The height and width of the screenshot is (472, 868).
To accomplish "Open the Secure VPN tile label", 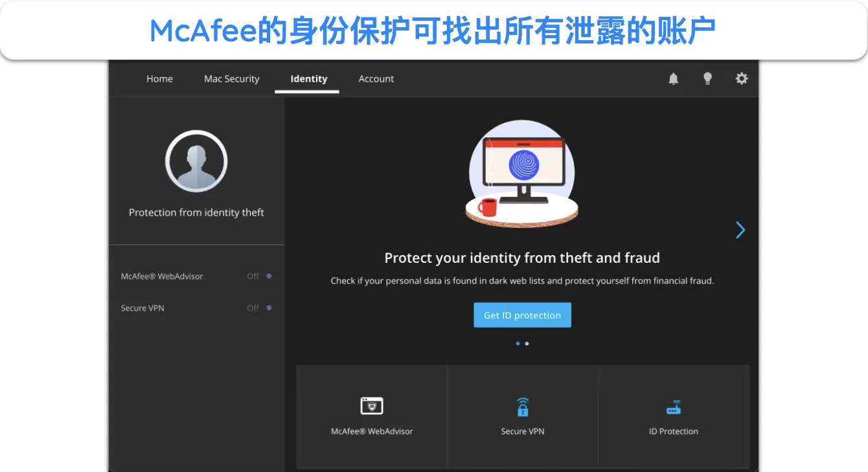I will click(523, 431).
